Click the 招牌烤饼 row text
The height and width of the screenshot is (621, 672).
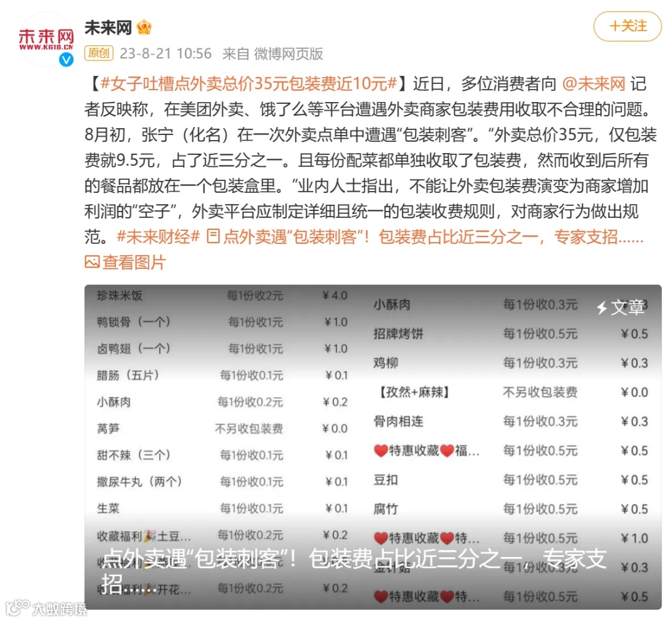click(x=398, y=334)
